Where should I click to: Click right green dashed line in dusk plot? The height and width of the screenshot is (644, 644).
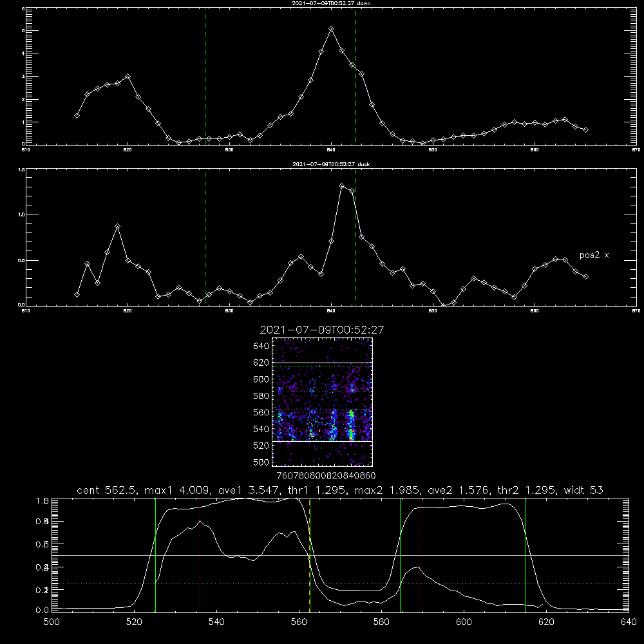tap(355, 237)
